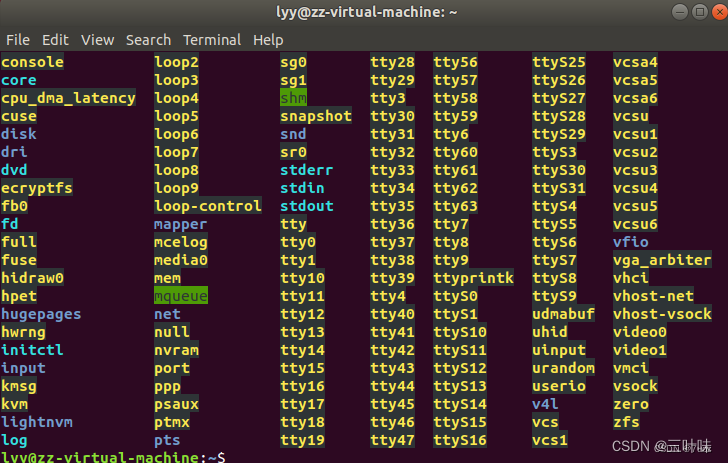Click the 'stderr' link entry
Image resolution: width=728 pixels, height=463 pixels.
(x=307, y=170)
